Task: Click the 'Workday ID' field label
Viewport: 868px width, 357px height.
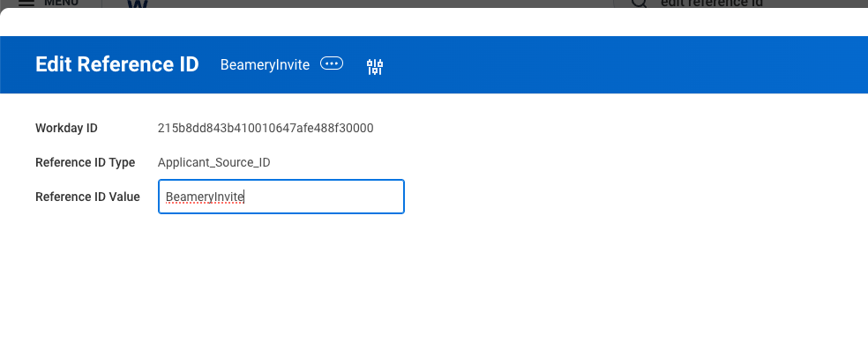Action: [66, 128]
